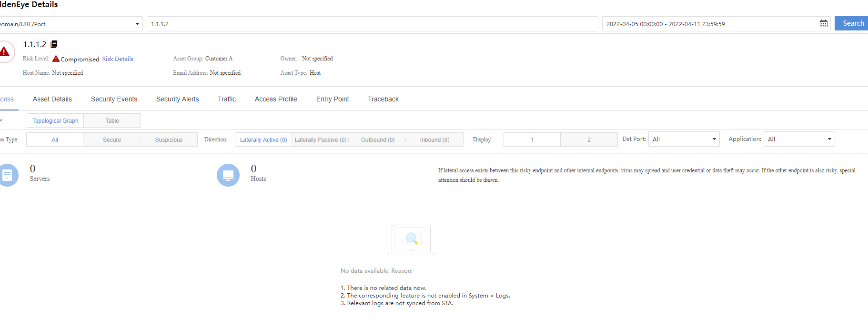The height and width of the screenshot is (328, 868).
Task: Click the 1.1.1.2 asset title
Action: (x=35, y=44)
